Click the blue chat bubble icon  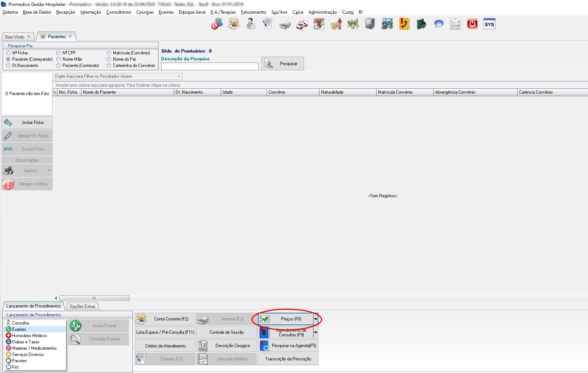click(438, 24)
